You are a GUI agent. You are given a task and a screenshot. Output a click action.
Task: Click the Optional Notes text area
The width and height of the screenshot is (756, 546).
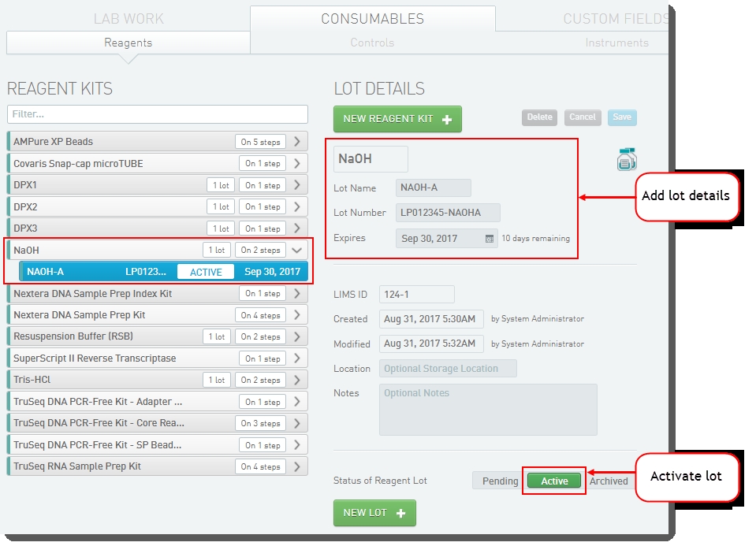[488, 409]
